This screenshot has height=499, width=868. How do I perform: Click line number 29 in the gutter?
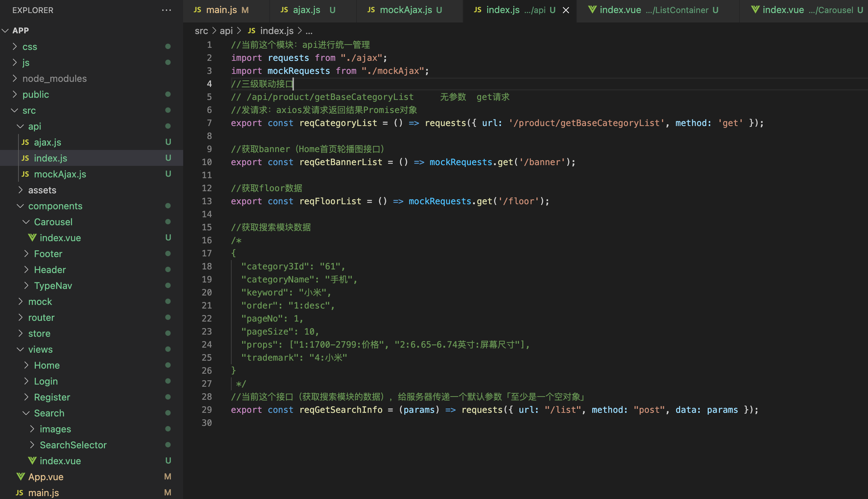pyautogui.click(x=207, y=410)
